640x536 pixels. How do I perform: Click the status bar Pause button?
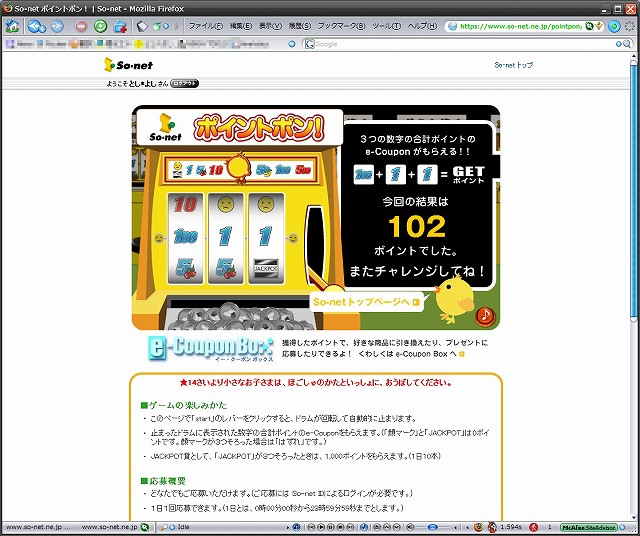(331, 527)
